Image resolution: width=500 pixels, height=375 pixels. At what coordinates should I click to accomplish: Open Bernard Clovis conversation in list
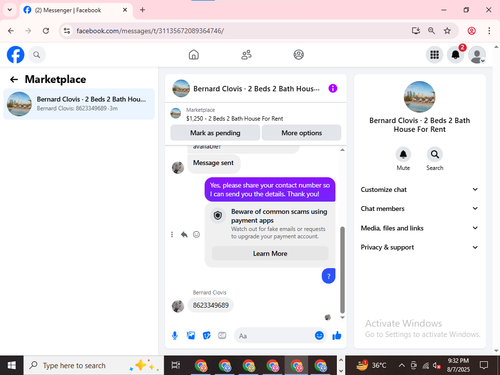79,104
